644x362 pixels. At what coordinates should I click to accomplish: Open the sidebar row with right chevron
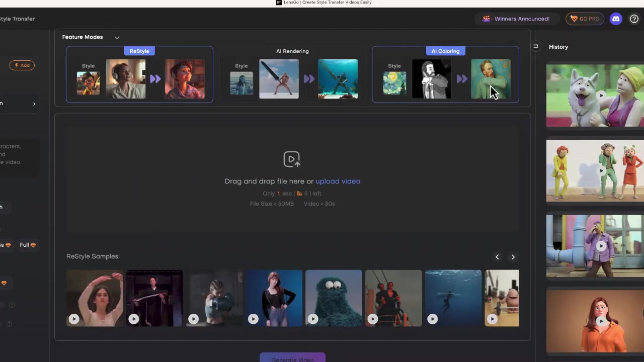coord(19,104)
